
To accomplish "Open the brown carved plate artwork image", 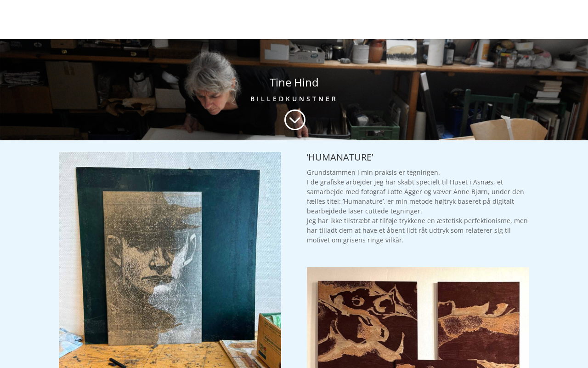I will pyautogui.click(x=418, y=317).
